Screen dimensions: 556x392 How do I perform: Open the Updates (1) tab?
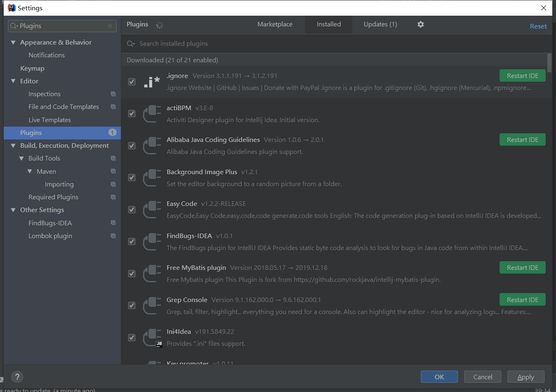click(380, 24)
